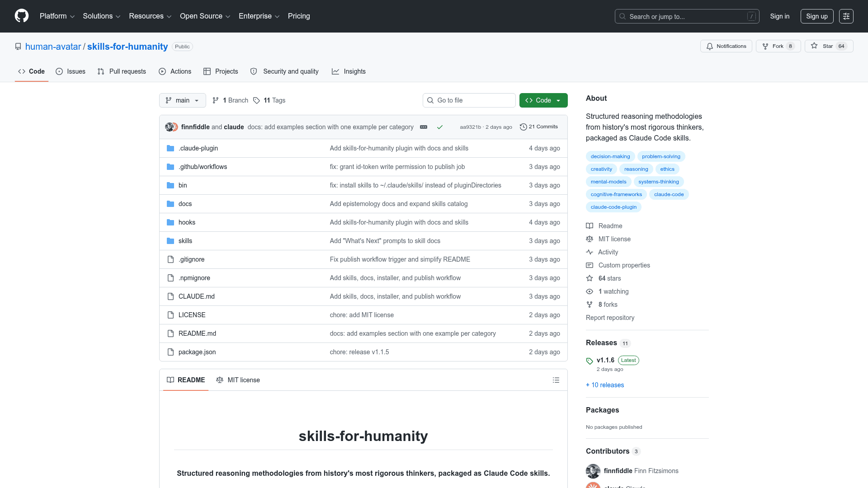
Task: Switch to the Pull requests tab
Action: 122,71
